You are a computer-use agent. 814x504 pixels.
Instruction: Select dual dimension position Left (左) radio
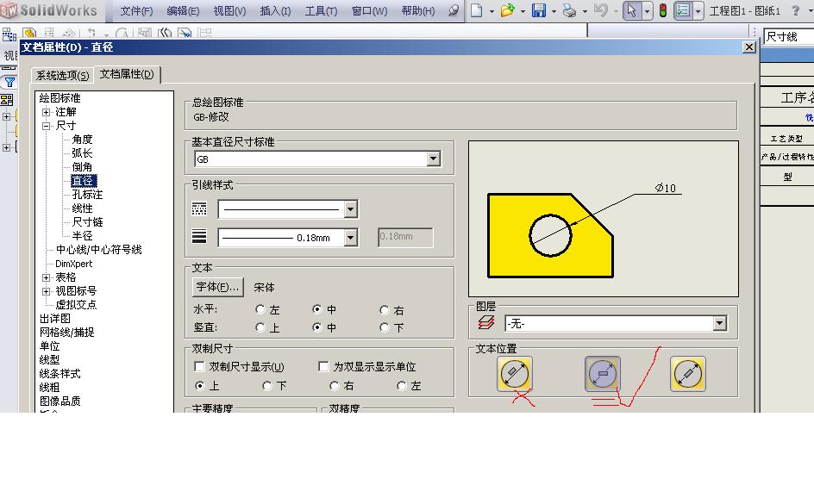[401, 386]
